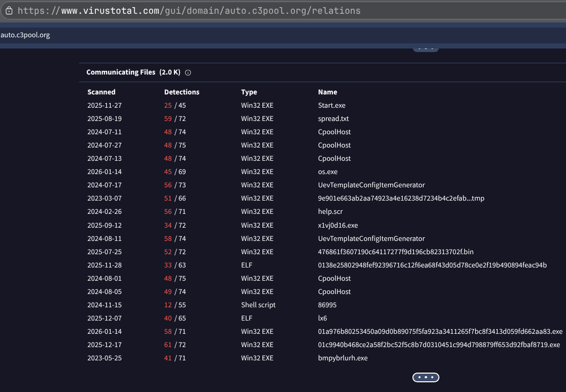Image resolution: width=566 pixels, height=392 pixels.
Task: Open the Start.exe file entry
Action: click(332, 105)
